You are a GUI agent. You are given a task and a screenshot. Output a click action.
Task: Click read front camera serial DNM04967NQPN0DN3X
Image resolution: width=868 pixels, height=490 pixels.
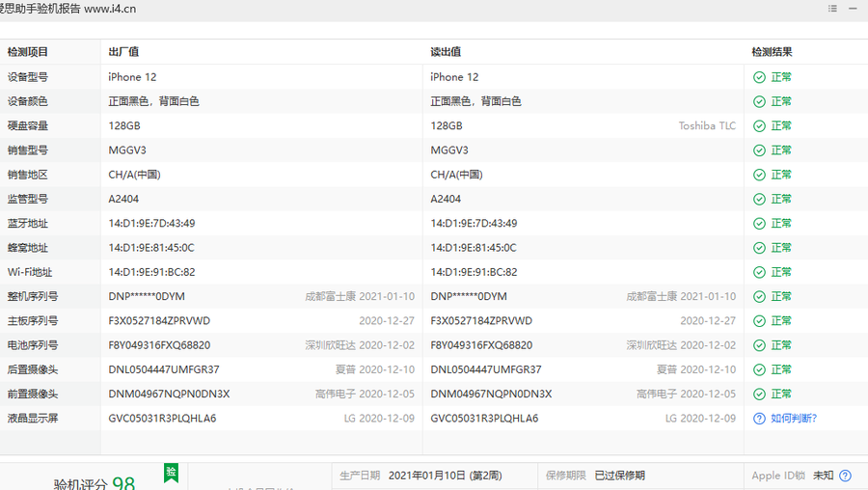491,395
